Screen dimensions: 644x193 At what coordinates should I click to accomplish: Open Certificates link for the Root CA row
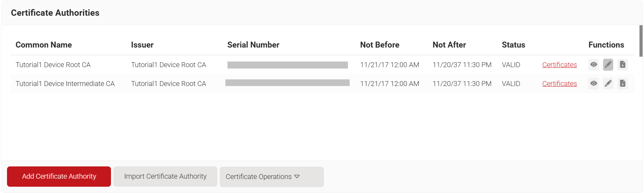click(559, 65)
